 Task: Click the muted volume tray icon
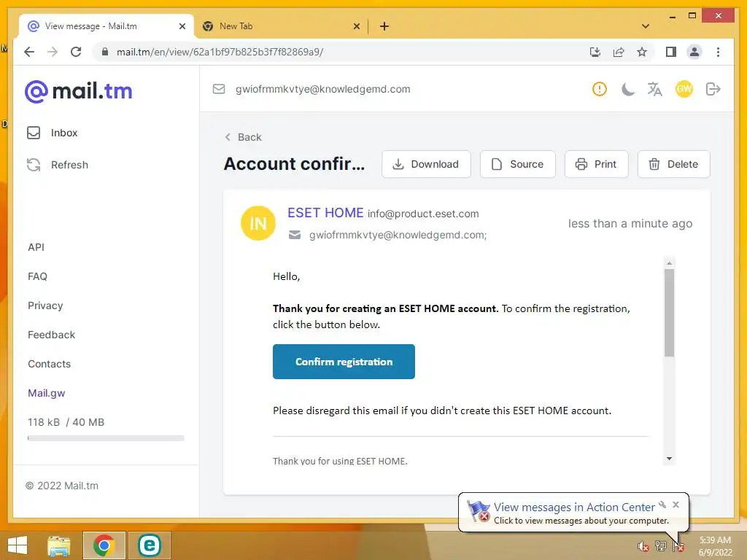click(x=643, y=546)
